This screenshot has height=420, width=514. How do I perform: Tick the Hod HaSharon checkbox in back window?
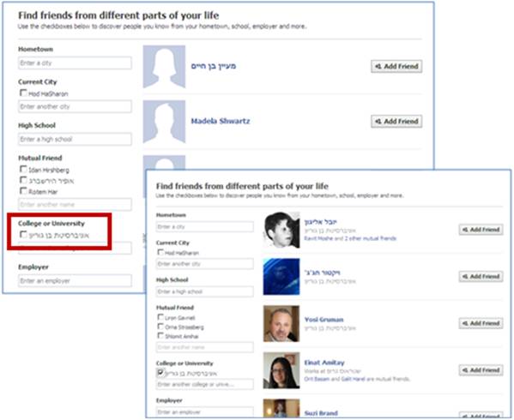coord(23,93)
